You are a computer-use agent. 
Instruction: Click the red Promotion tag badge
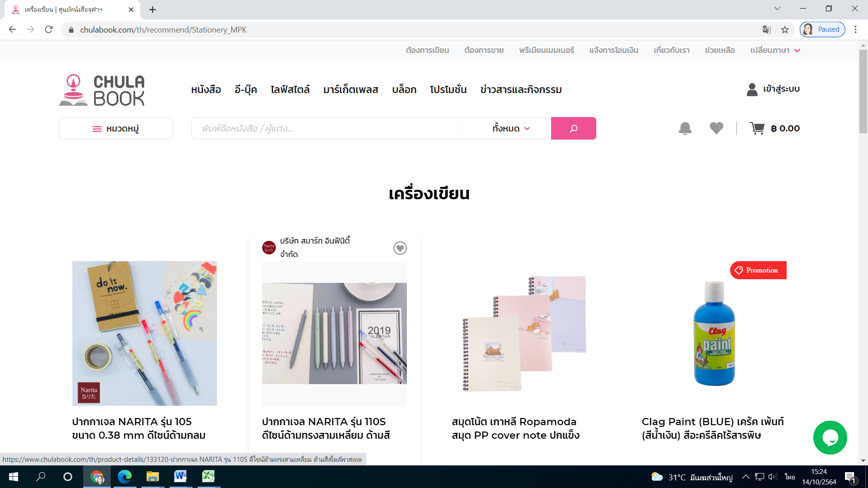pos(758,270)
